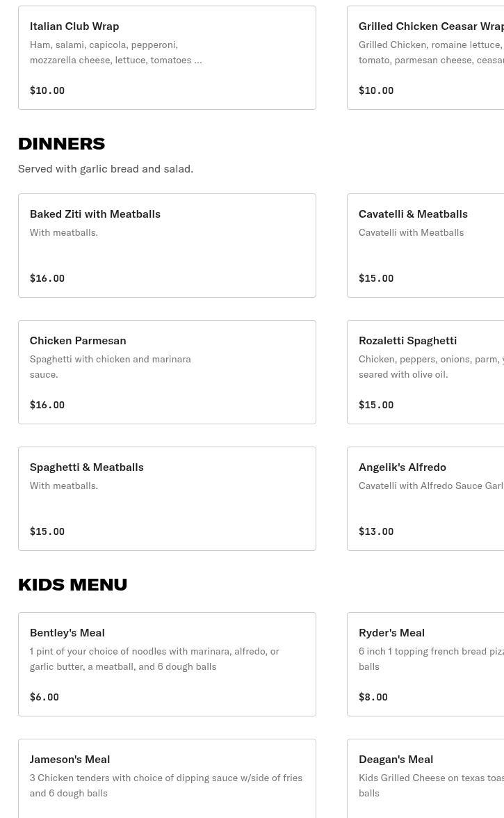Choose the Cavatelli & Meatballs dinner
Image resolution: width=504 pixels, height=818 pixels.
[425, 246]
